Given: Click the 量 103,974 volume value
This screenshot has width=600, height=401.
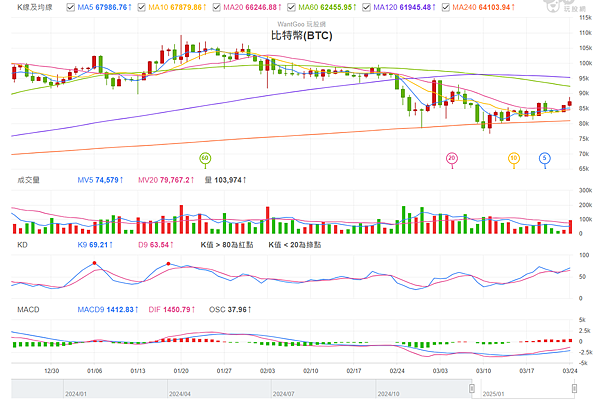Looking at the screenshot, I should click(x=225, y=180).
